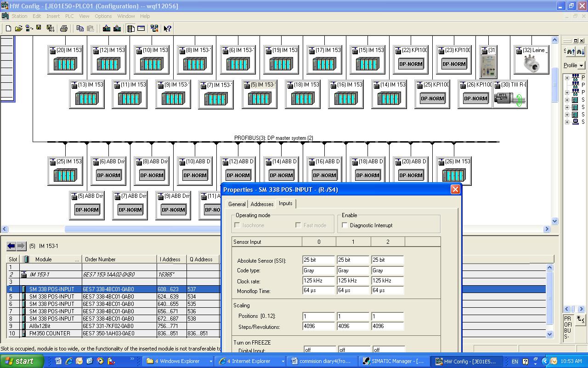Select the (32) Leine encoder device

click(x=531, y=60)
